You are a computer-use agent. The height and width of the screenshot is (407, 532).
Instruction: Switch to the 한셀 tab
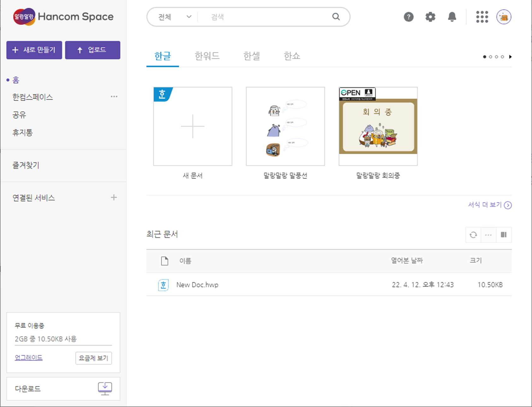pos(251,56)
